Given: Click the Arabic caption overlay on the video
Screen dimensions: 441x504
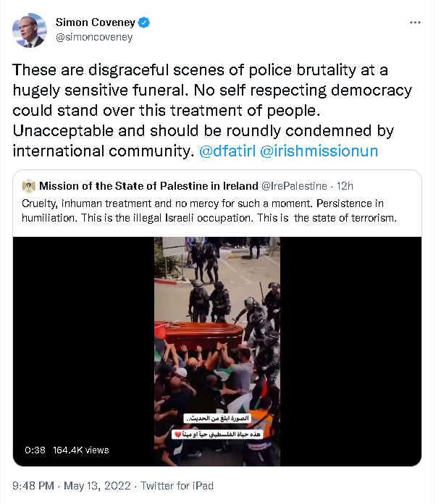Looking at the screenshot, I should (218, 427).
